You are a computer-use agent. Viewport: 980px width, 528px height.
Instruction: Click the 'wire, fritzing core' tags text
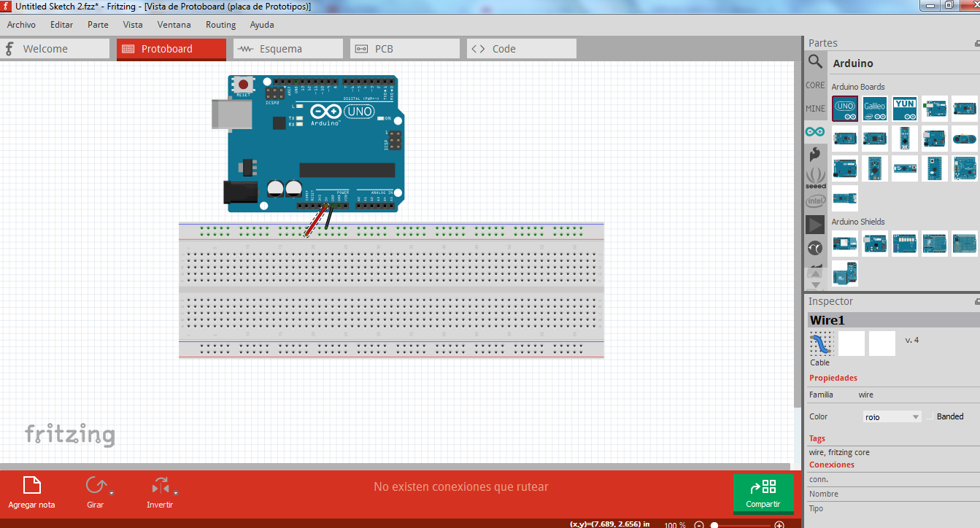point(839,452)
